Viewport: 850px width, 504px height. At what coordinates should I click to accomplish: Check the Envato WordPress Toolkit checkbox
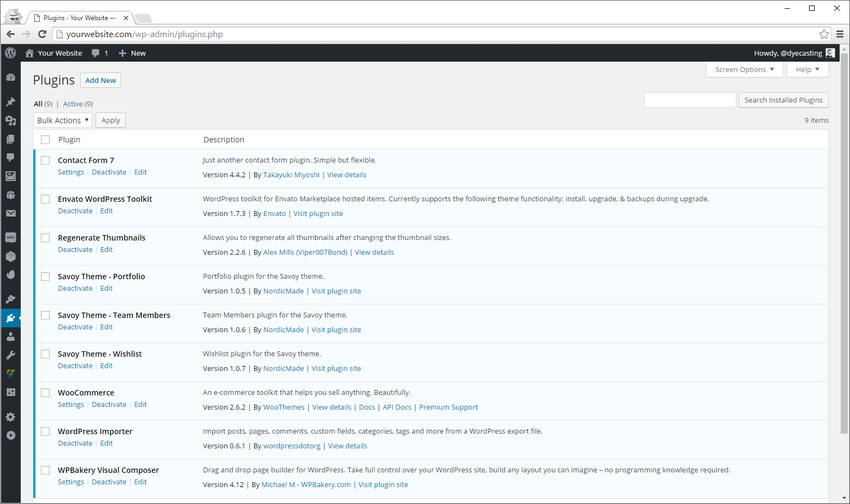click(46, 199)
